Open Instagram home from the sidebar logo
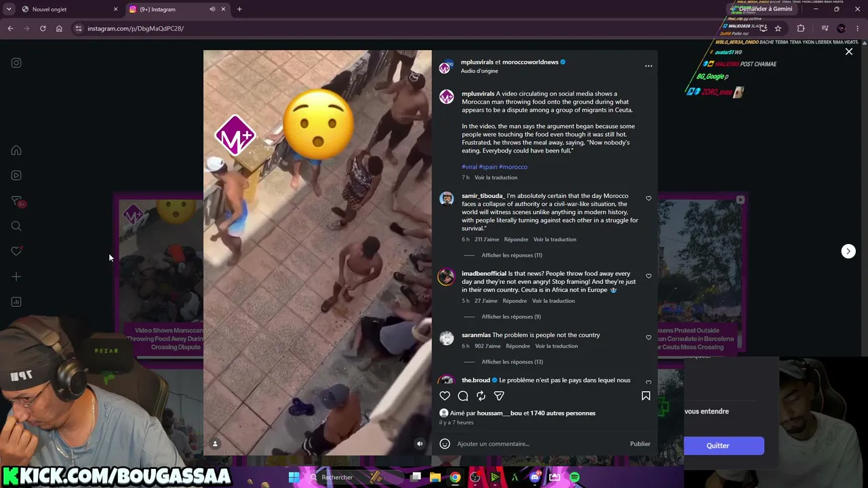This screenshot has width=868, height=488. [x=16, y=63]
